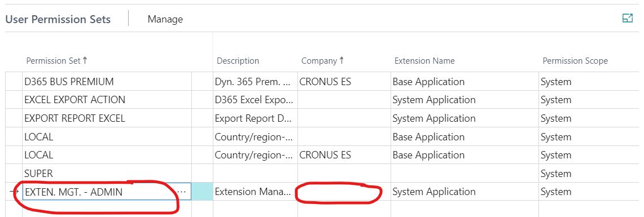Click Base Application in D365 BUS PREMIUM row
This screenshot has width=644, height=217.
point(465,82)
